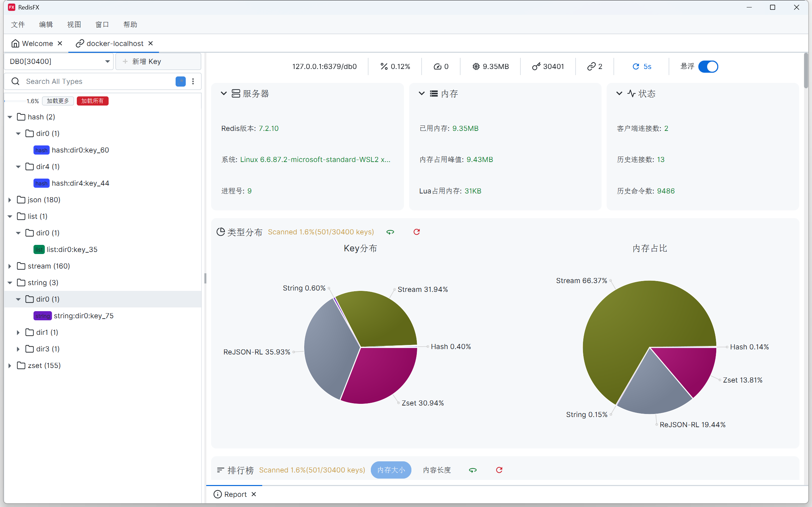
Task: Select the 内容长度 ranking mode
Action: [436, 470]
